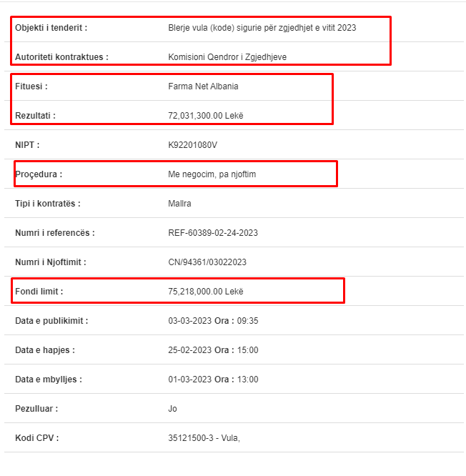Click the 'Autoriteti kontraktues' label
The height and width of the screenshot is (476, 466).
(61, 57)
